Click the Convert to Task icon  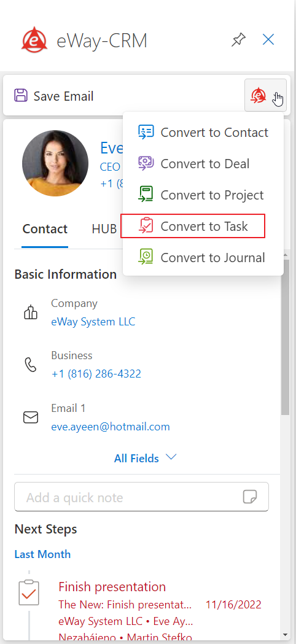pyautogui.click(x=146, y=226)
